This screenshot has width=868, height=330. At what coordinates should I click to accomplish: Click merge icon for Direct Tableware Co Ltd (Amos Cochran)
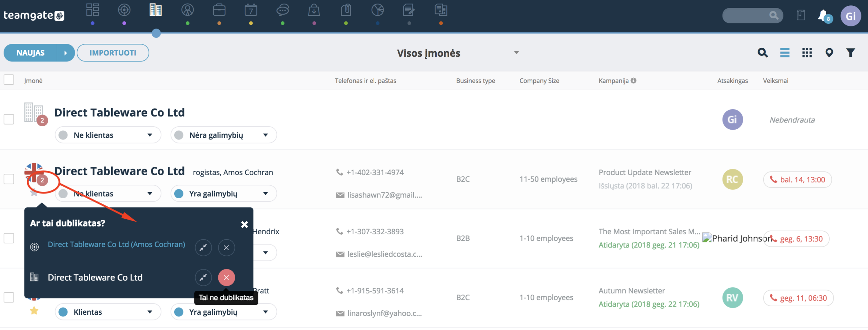tap(203, 248)
